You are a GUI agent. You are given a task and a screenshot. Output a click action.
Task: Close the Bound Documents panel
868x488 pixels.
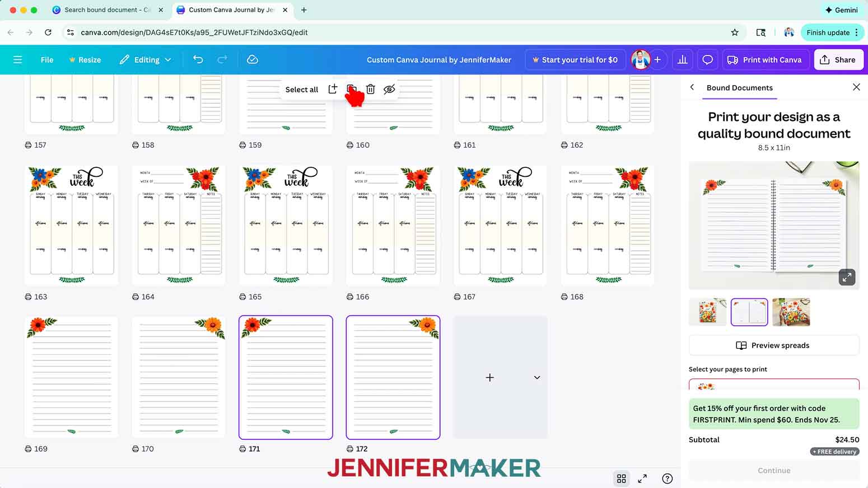(x=856, y=87)
